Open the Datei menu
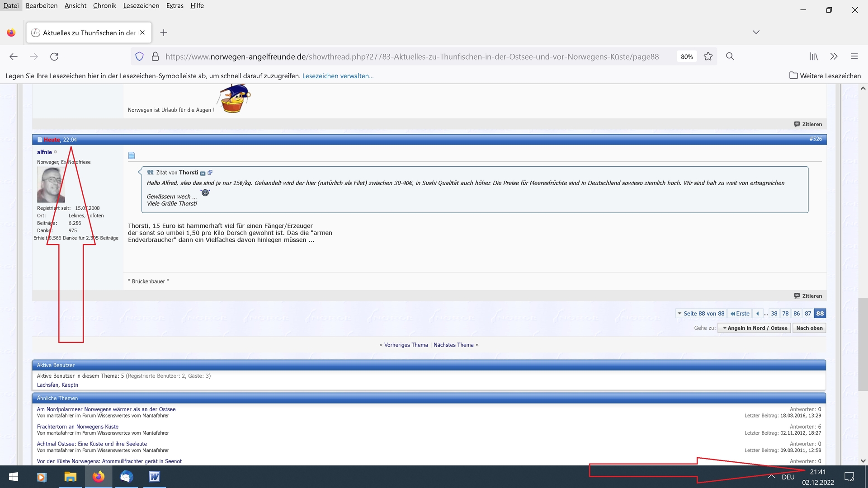The height and width of the screenshot is (488, 868). click(11, 5)
